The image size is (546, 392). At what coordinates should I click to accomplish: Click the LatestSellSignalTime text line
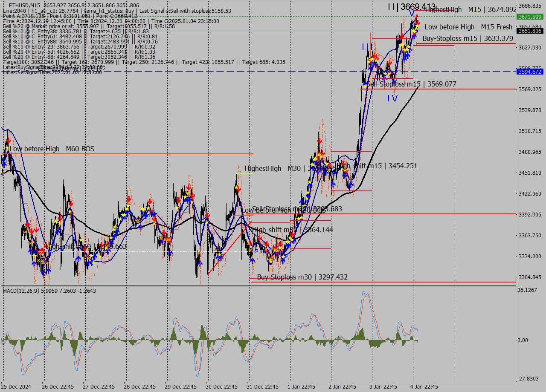(52, 72)
